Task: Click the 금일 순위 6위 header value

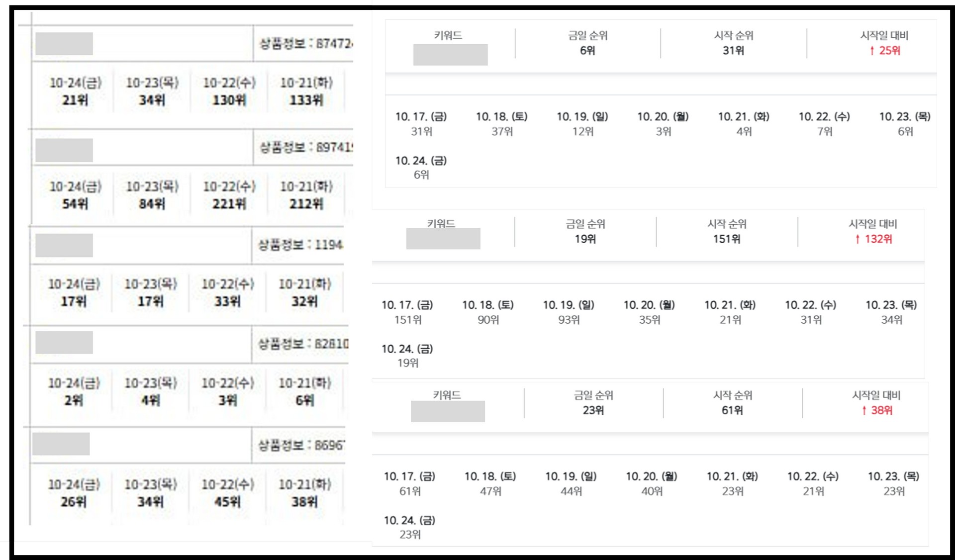Action: pos(587,50)
